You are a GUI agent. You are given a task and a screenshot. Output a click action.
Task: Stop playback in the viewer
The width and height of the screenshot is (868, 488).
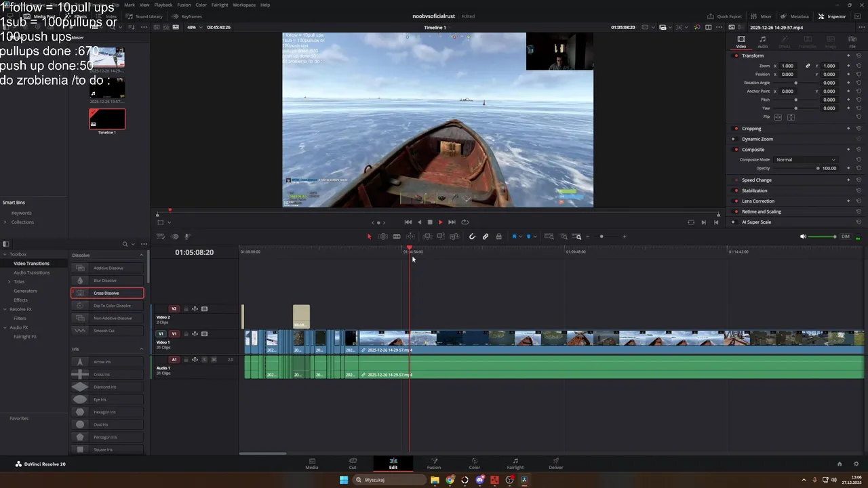pos(430,222)
